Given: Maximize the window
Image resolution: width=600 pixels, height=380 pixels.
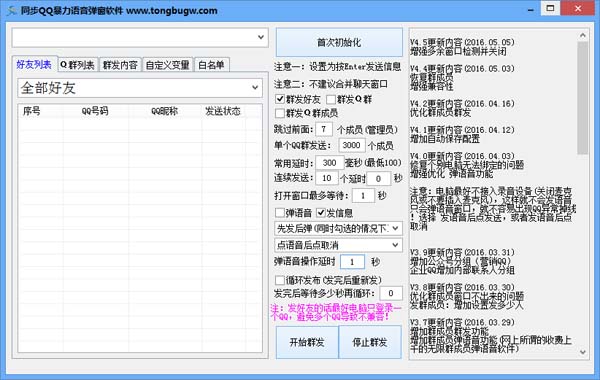Looking at the screenshot, I should [x=550, y=8].
